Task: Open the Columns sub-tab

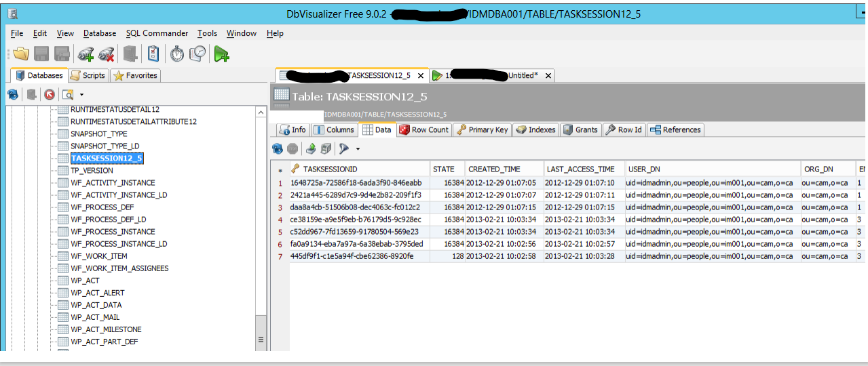Action: [x=334, y=129]
